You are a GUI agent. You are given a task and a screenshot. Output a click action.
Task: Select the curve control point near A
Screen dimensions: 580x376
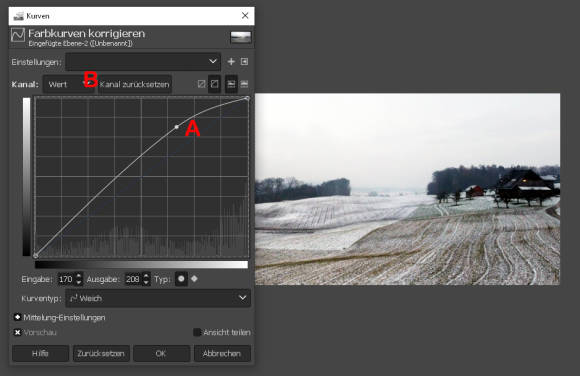click(177, 127)
